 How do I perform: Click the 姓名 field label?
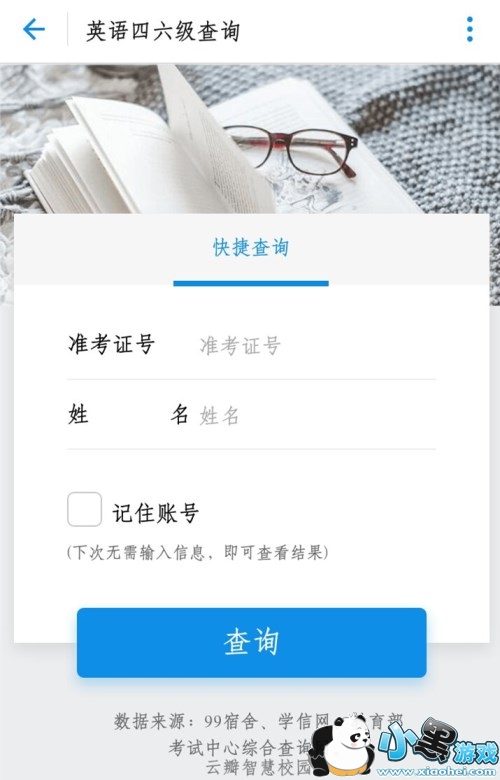pos(128,414)
